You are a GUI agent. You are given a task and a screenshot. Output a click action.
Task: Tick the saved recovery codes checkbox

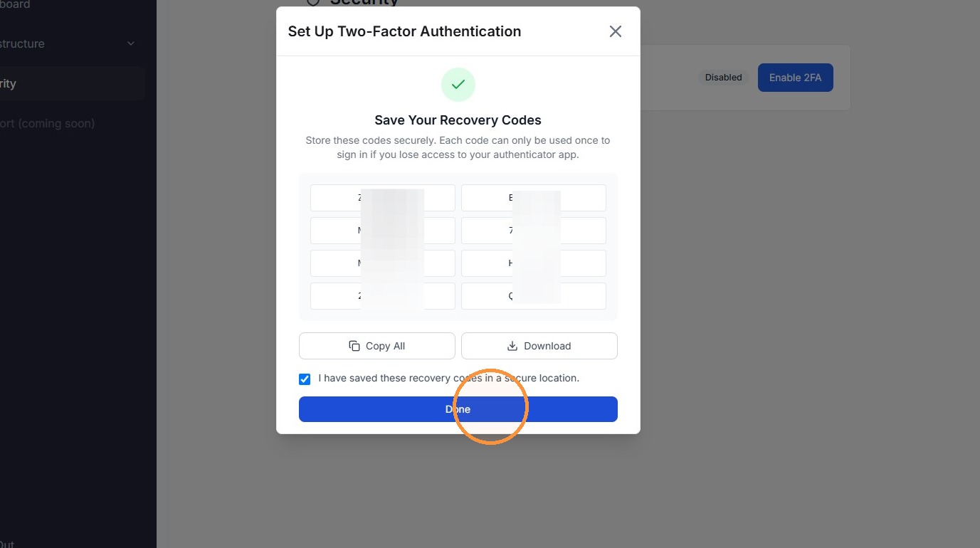point(305,379)
